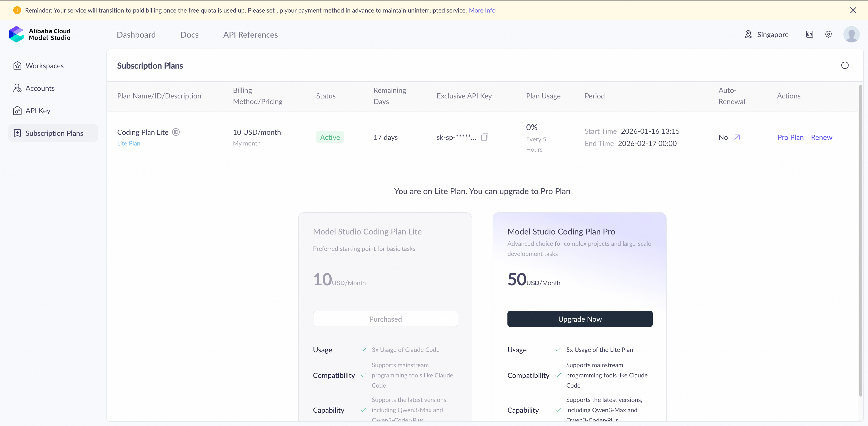Click the API Key sidebar icon
The width and height of the screenshot is (868, 426).
(x=17, y=111)
